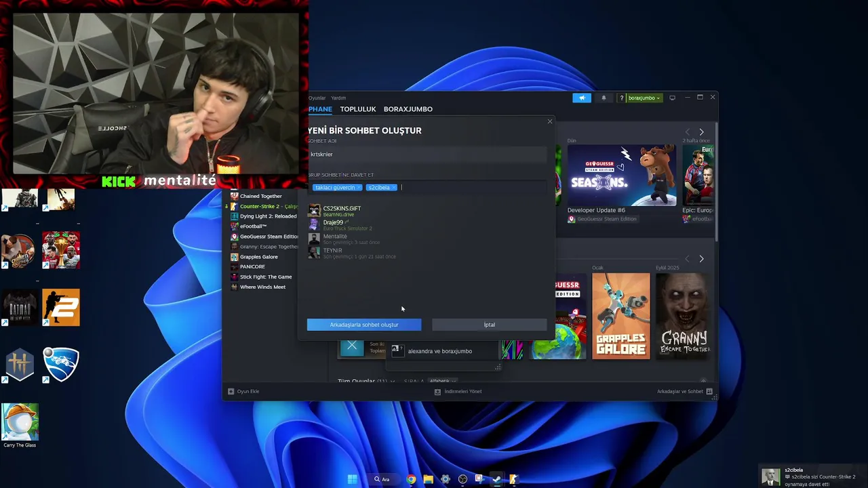Open the Granny Escape Together game cover
This screenshot has height=488, width=868.
tap(684, 316)
